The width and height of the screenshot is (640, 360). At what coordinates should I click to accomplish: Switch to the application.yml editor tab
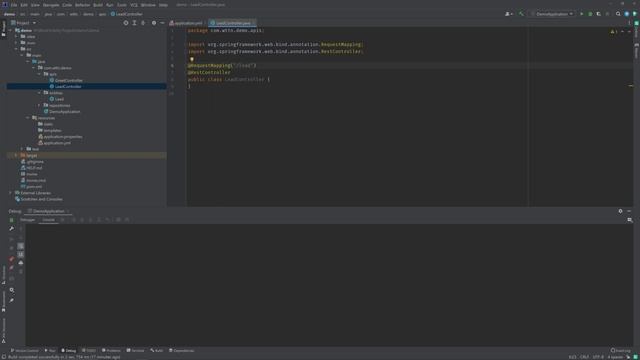(x=186, y=23)
